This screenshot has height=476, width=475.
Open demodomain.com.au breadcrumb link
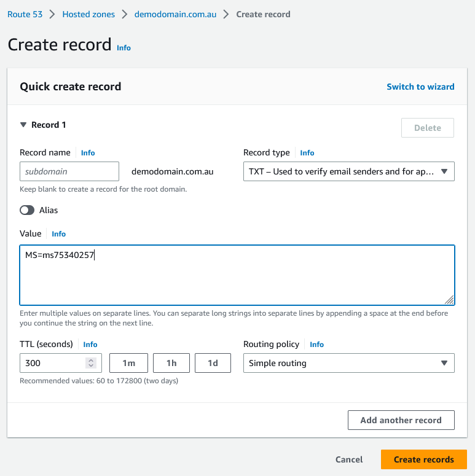click(x=175, y=14)
